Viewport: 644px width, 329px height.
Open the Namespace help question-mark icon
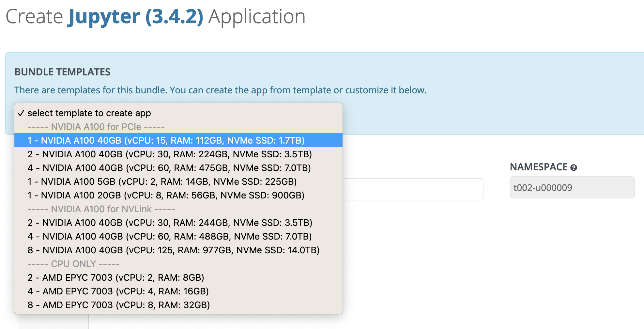(x=574, y=168)
